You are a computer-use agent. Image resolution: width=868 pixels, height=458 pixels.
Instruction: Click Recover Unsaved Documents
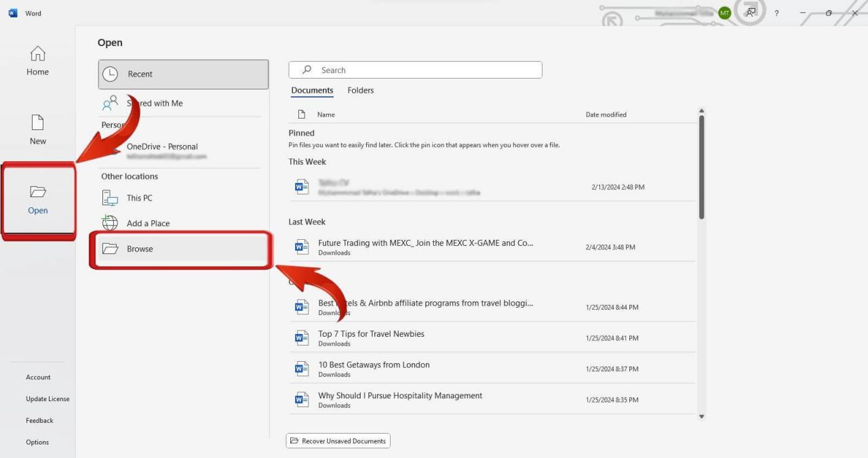pyautogui.click(x=338, y=440)
